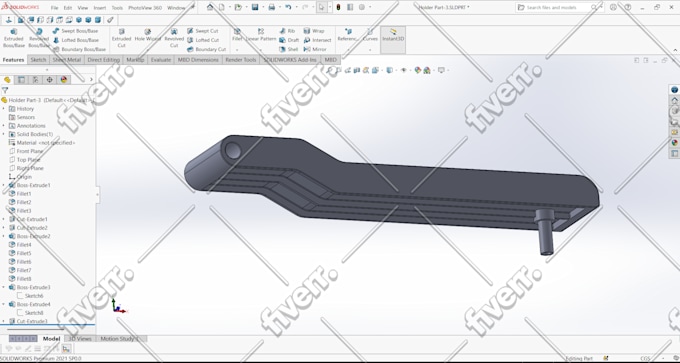The width and height of the screenshot is (680, 363).
Task: Click the Undo arrow icon
Action: pyautogui.click(x=288, y=7)
